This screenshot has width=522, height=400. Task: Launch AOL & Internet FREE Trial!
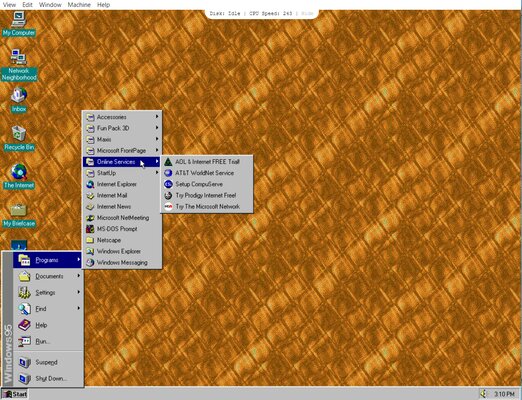pyautogui.click(x=207, y=162)
